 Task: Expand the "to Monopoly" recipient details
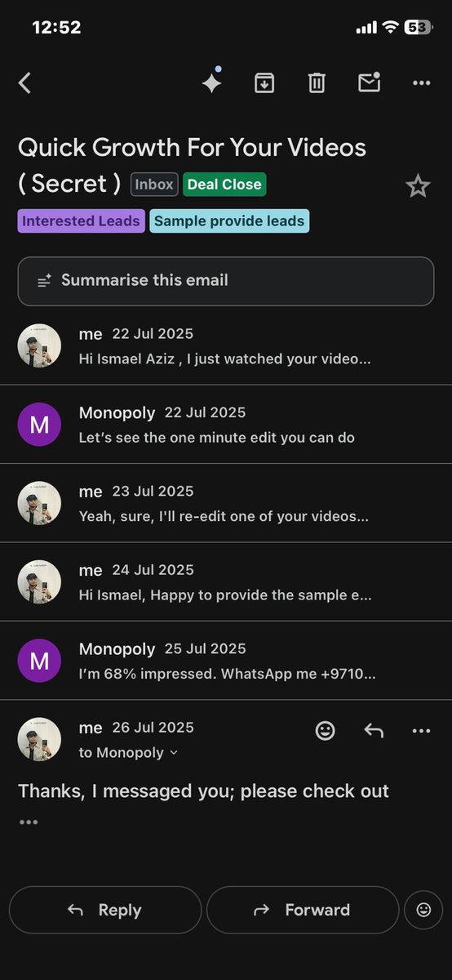pyautogui.click(x=128, y=753)
